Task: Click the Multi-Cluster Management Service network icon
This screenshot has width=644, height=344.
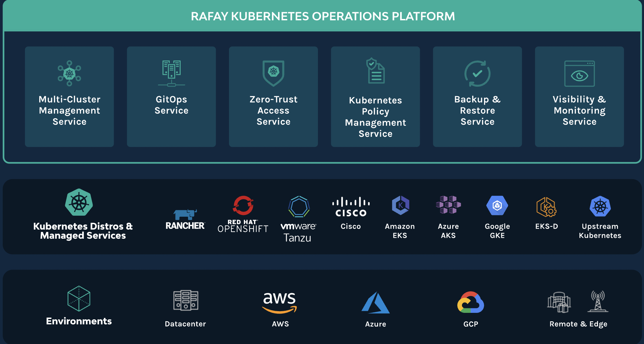Action: click(69, 73)
